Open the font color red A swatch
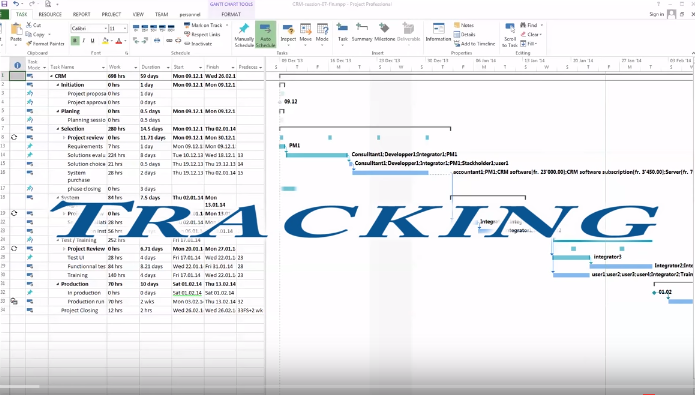The width and height of the screenshot is (695, 395). click(118, 41)
